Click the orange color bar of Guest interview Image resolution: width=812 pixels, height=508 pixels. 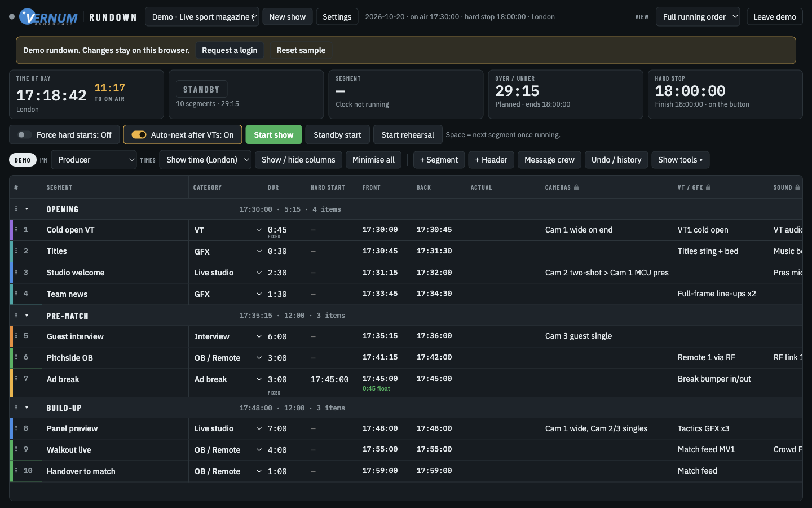click(x=11, y=336)
